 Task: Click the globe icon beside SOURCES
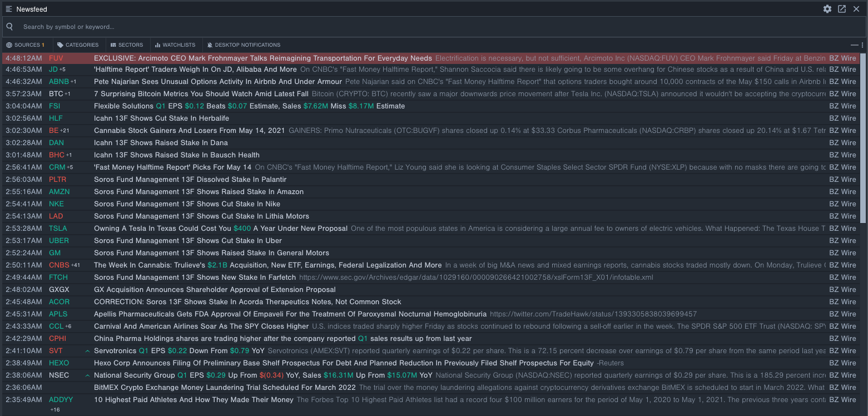tap(8, 45)
